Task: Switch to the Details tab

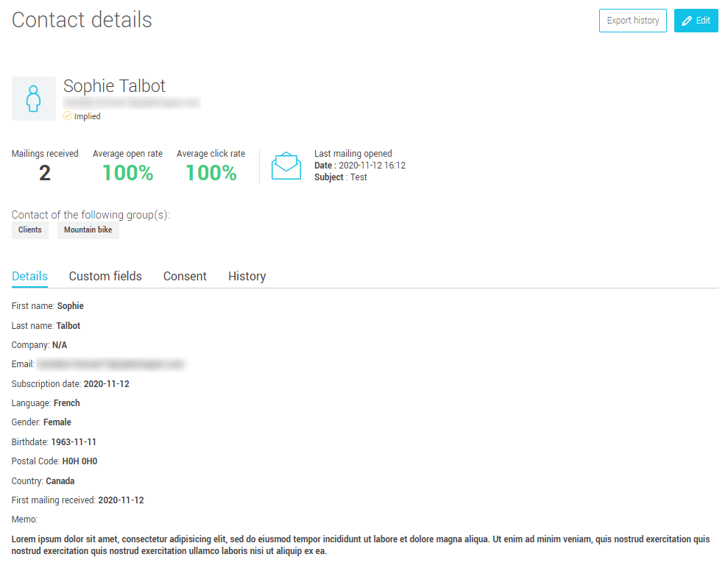Action: click(29, 277)
